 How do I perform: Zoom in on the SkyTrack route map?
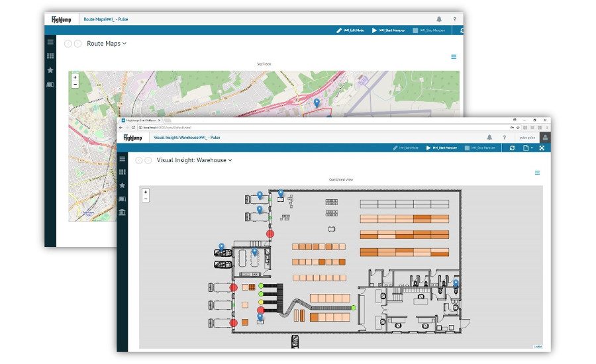[x=75, y=77]
